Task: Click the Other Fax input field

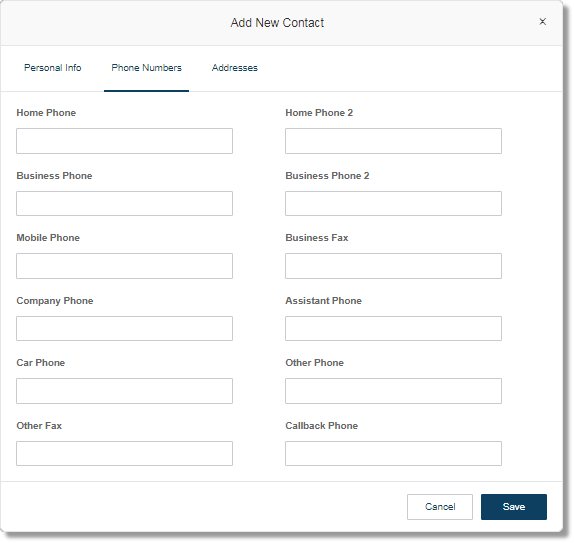Action: [x=124, y=453]
